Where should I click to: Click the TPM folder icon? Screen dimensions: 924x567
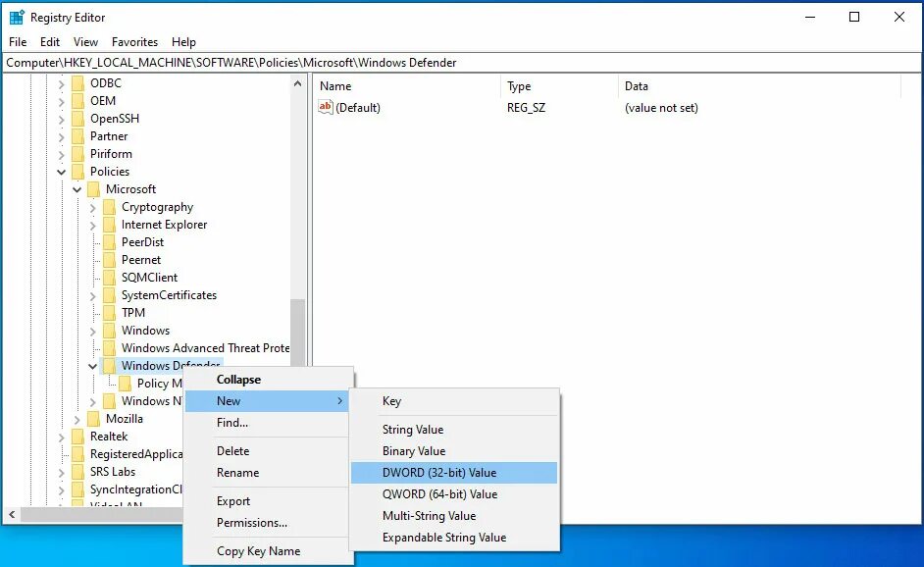(109, 313)
